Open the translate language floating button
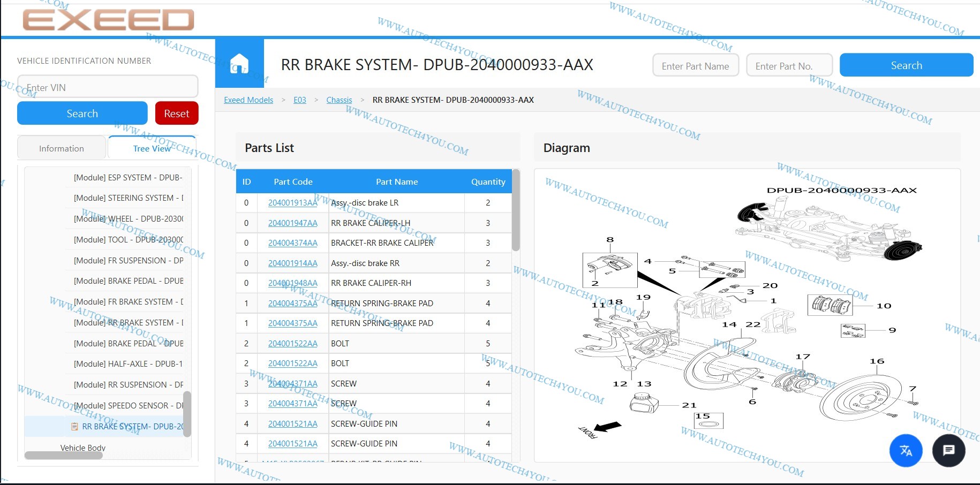Image resolution: width=980 pixels, height=485 pixels. click(906, 450)
